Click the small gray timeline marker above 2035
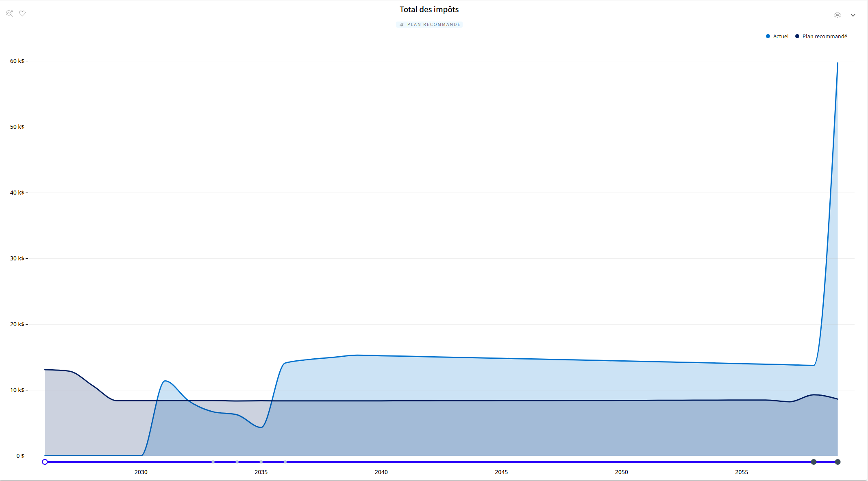 tap(261, 462)
